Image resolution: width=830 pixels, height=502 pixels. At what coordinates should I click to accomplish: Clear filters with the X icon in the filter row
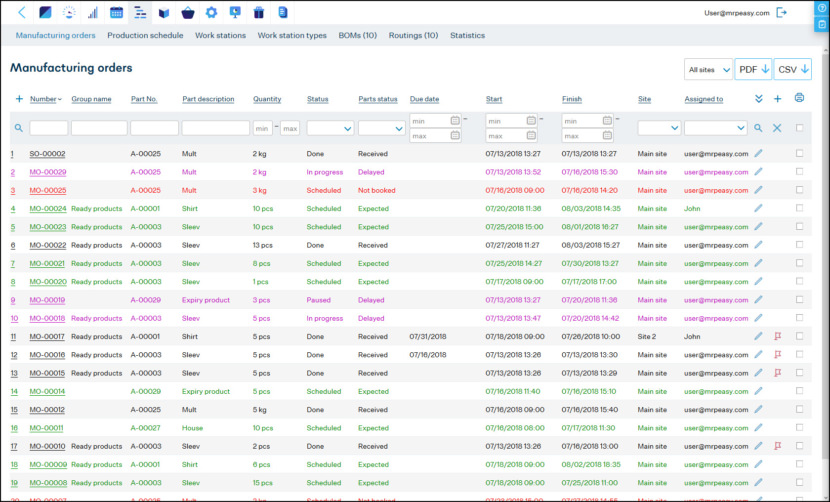[x=777, y=128]
